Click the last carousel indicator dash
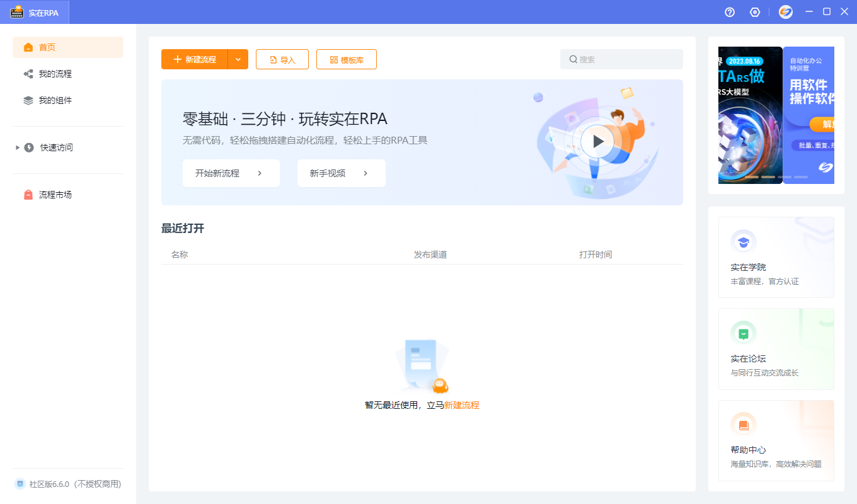This screenshot has height=504, width=857. point(801,177)
